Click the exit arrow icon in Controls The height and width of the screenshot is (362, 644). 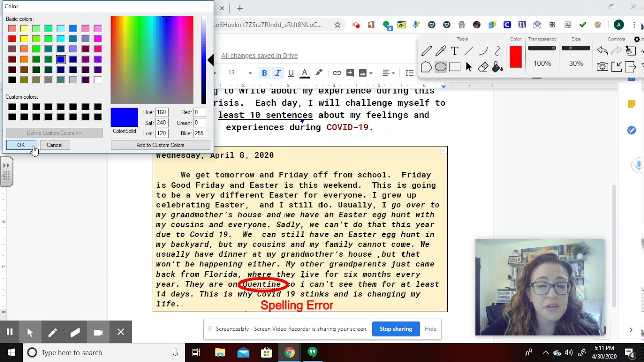tap(630, 66)
